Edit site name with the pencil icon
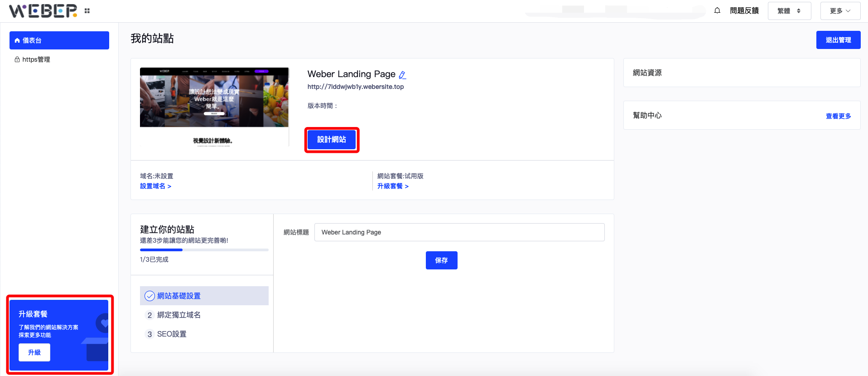868x376 pixels. pyautogui.click(x=402, y=75)
